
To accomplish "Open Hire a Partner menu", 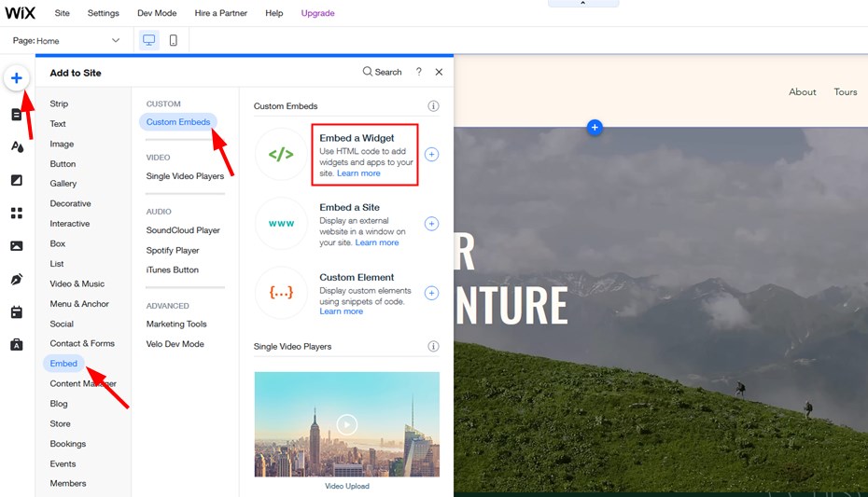I will click(x=220, y=13).
